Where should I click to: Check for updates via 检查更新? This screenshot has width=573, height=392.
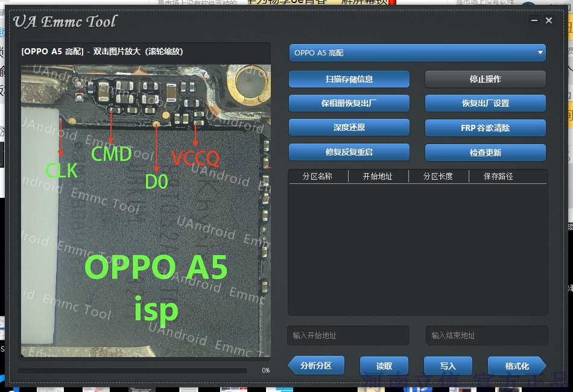[485, 152]
